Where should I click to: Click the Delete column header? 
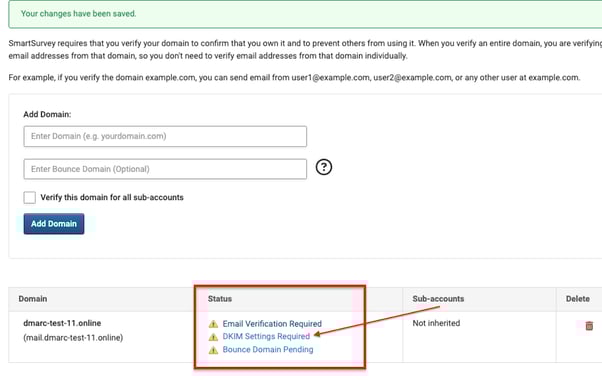pyautogui.click(x=577, y=299)
